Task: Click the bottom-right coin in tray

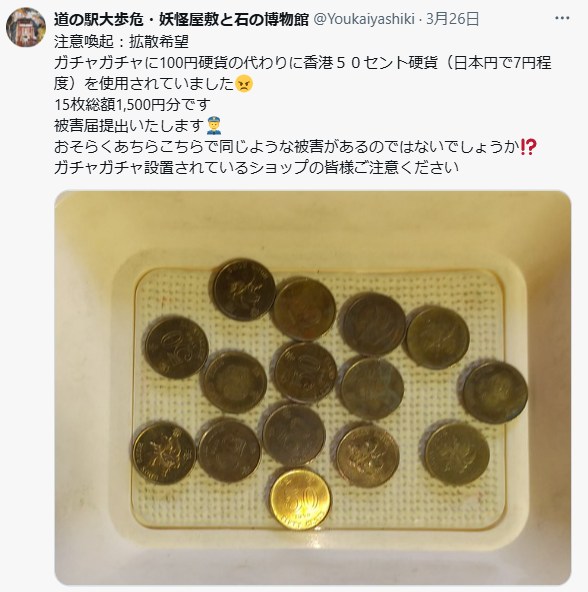Action: click(457, 454)
